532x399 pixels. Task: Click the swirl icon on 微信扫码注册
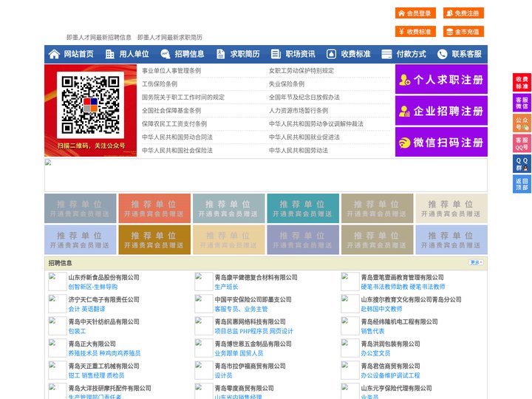(x=404, y=143)
